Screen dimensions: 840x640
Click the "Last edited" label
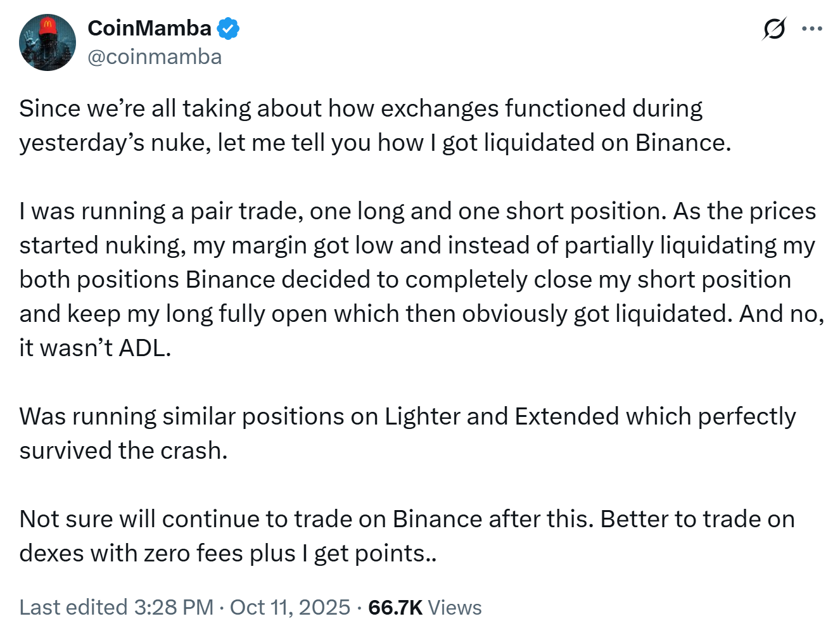pyautogui.click(x=73, y=607)
